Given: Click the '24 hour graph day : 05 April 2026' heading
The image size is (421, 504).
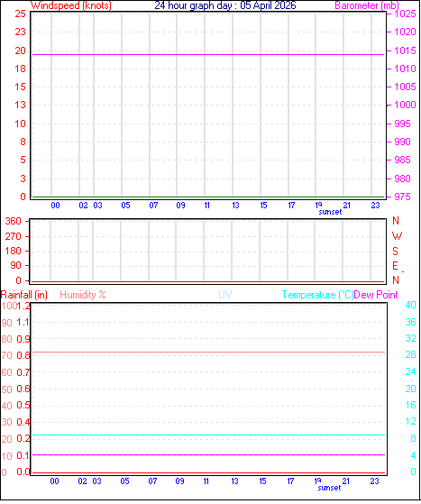Looking at the screenshot, I should [225, 5].
